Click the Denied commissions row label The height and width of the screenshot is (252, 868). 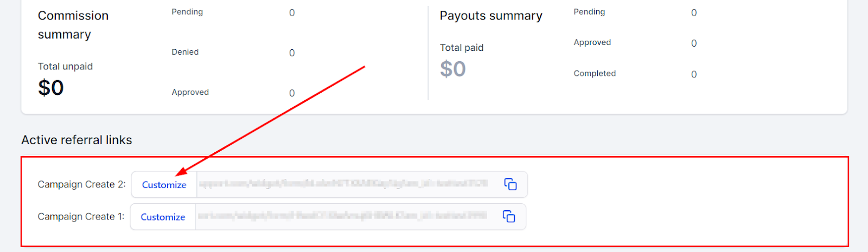185,52
